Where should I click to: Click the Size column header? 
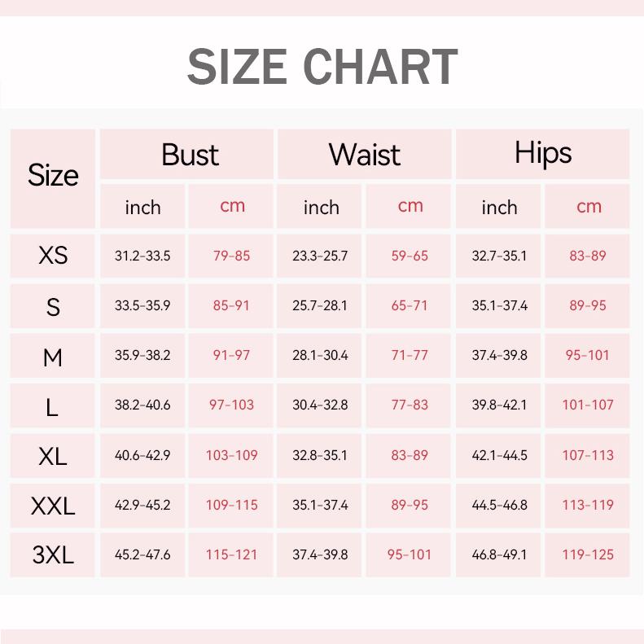tap(53, 175)
